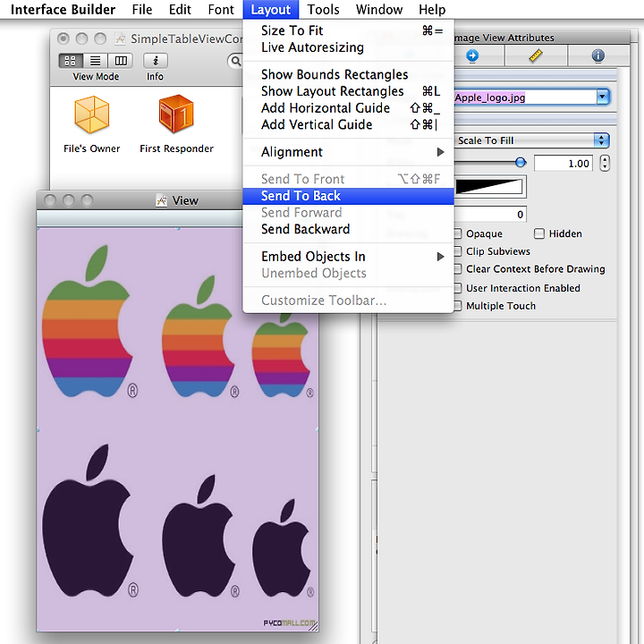
Task: Click the search magnifier icon
Action: pyautogui.click(x=236, y=61)
